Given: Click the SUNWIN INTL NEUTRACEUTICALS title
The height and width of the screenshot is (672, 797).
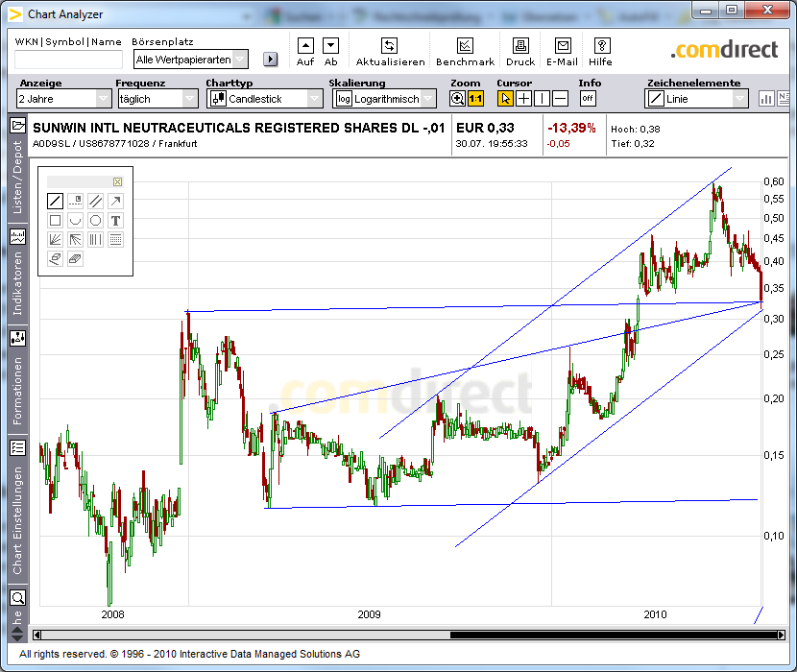Looking at the screenshot, I should 238,128.
